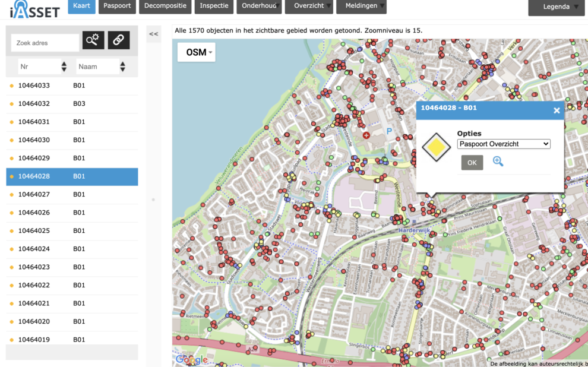Sort the list by Nr column
Image resolution: width=588 pixels, height=367 pixels.
pos(64,67)
